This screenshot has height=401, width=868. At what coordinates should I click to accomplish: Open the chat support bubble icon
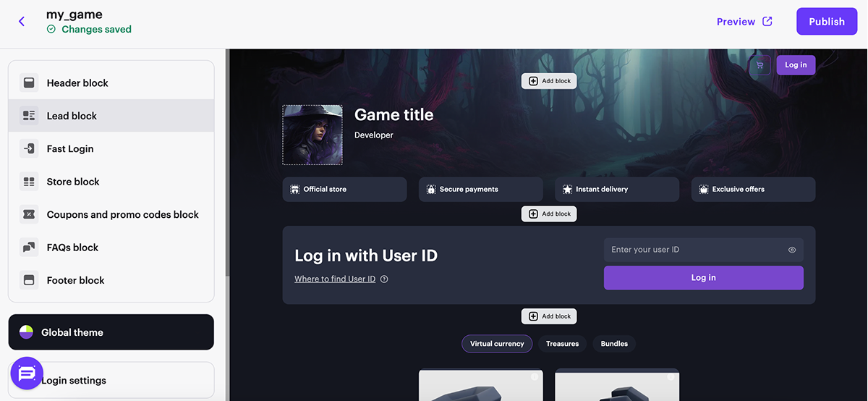pyautogui.click(x=27, y=374)
